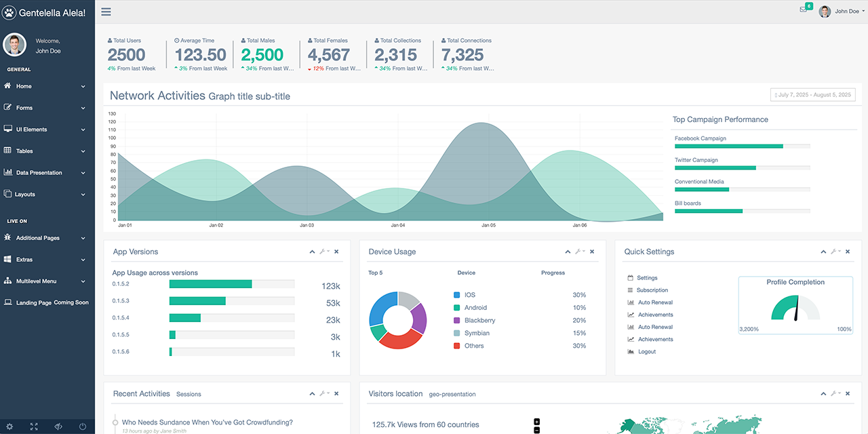Collapse the Recent Activities panel
Screen dimensions: 868x434
(x=312, y=393)
